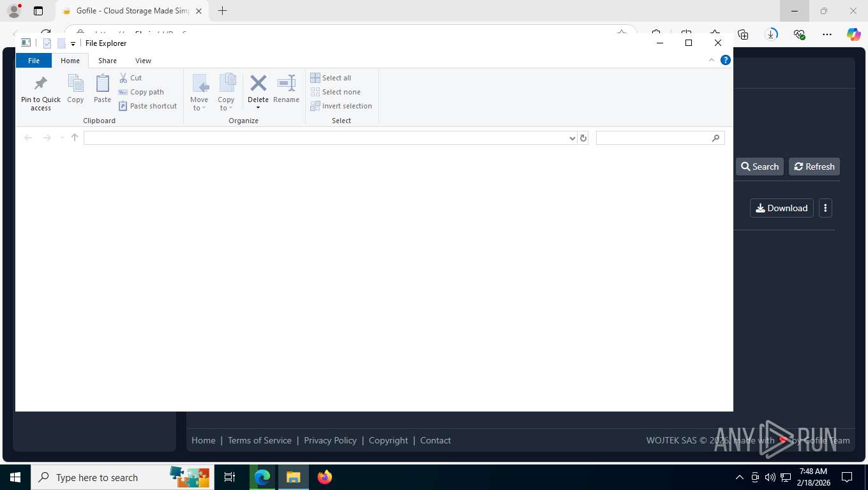868x490 pixels.
Task: Click the Delete X icon
Action: point(258,83)
